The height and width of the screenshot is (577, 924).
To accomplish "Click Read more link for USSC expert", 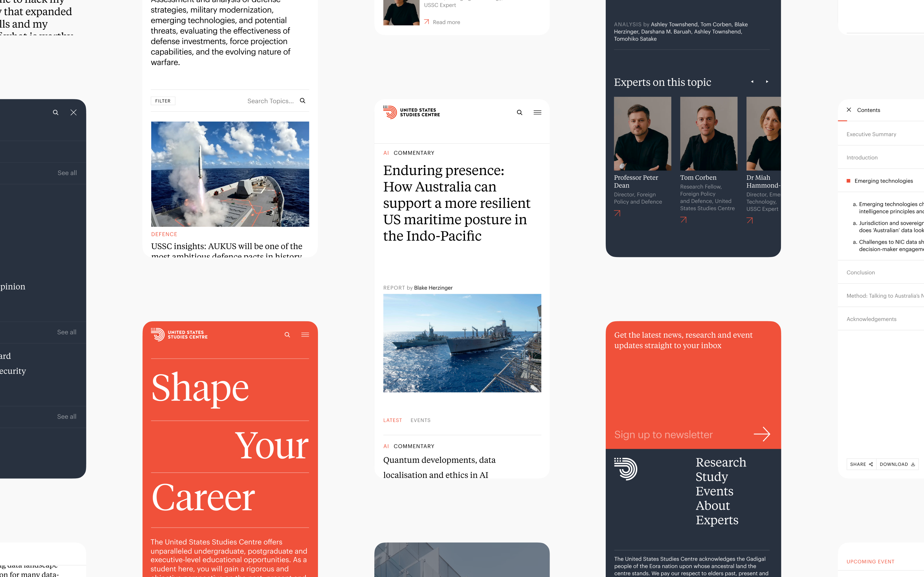I will click(442, 22).
